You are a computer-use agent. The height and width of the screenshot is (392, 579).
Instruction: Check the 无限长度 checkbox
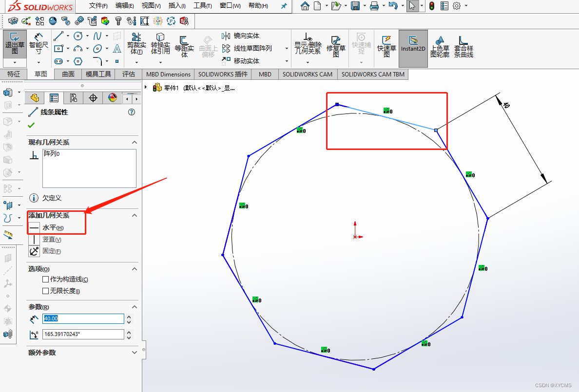pyautogui.click(x=46, y=291)
